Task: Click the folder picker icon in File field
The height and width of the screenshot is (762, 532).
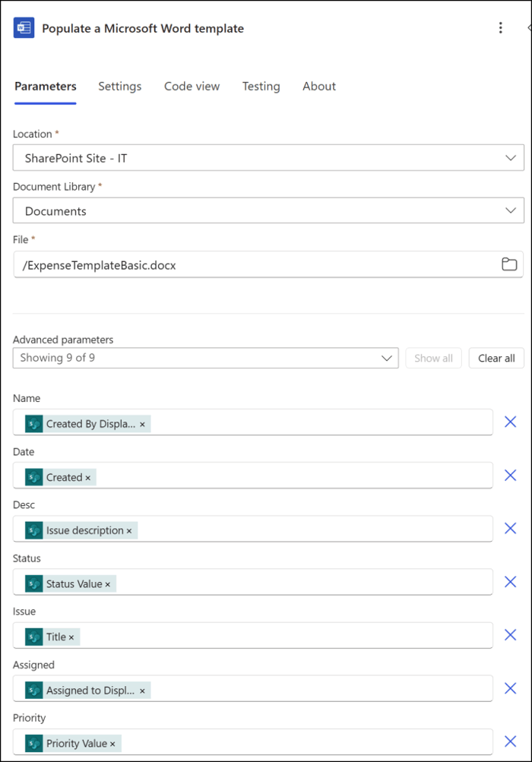Action: (x=509, y=264)
